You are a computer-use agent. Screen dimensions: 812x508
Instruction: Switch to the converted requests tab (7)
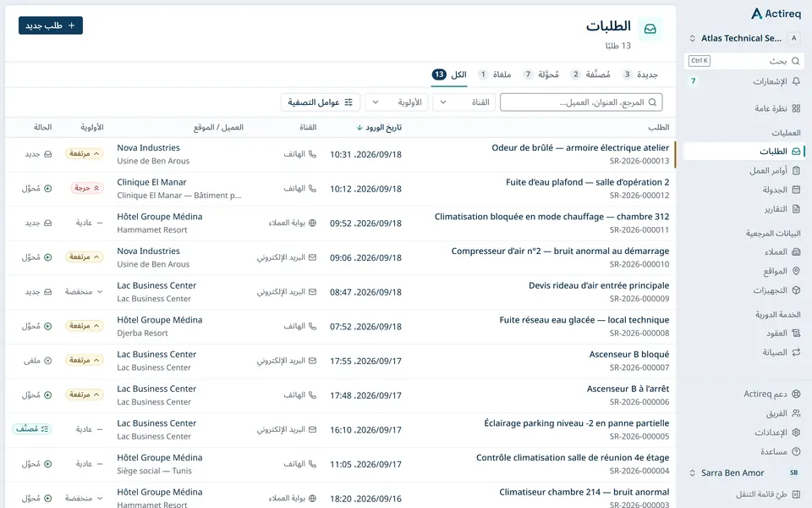point(541,75)
